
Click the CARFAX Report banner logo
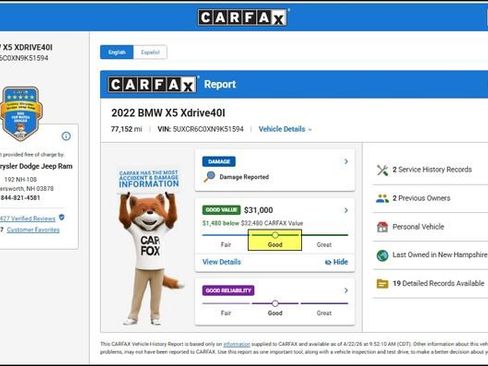[x=152, y=84]
